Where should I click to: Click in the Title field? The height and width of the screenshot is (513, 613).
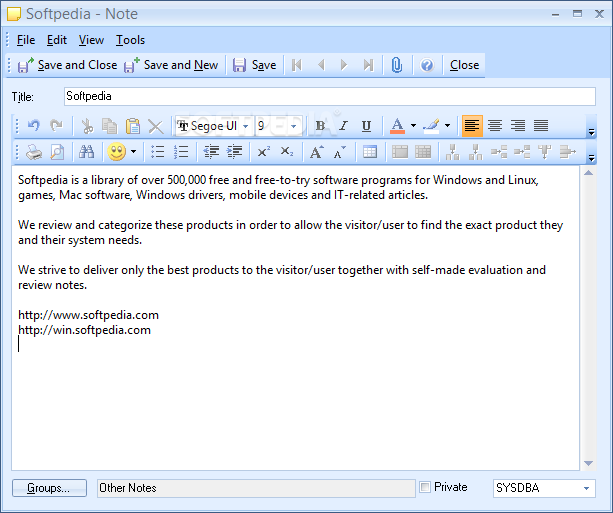330,96
